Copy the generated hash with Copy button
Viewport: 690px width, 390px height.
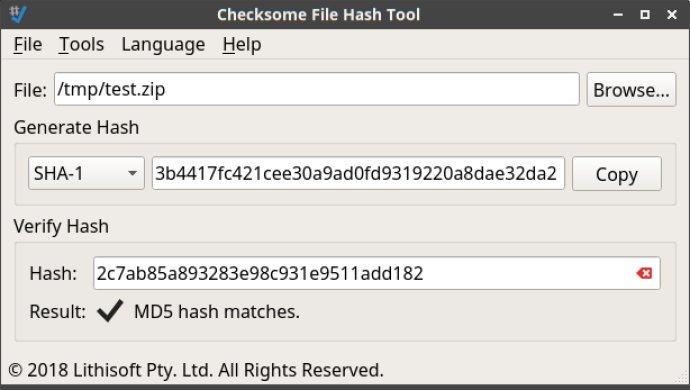coord(617,174)
